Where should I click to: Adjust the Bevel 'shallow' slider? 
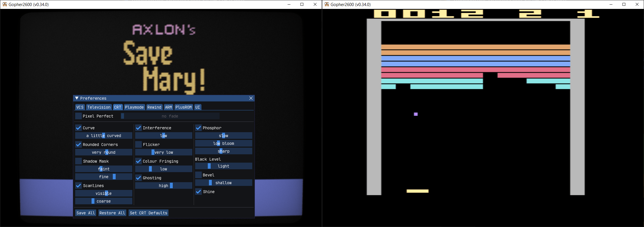coord(224,183)
